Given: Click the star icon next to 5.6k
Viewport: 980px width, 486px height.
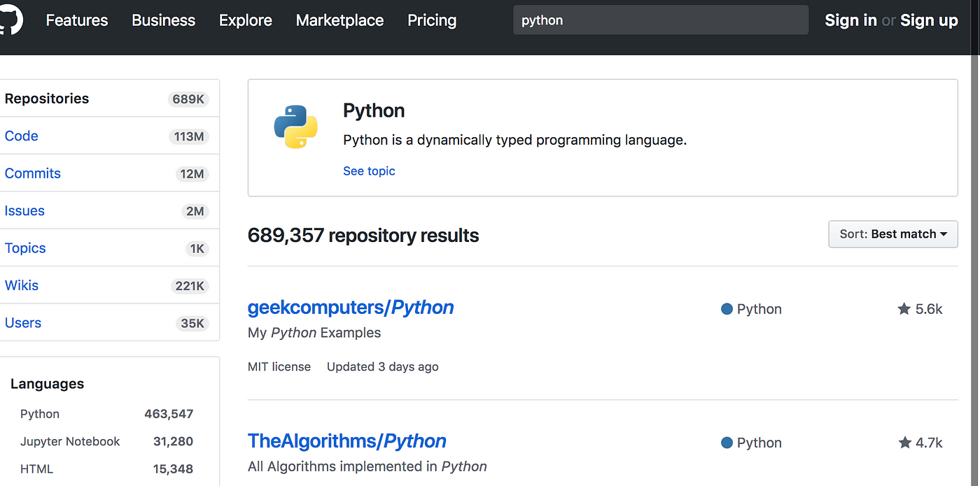Looking at the screenshot, I should [904, 308].
